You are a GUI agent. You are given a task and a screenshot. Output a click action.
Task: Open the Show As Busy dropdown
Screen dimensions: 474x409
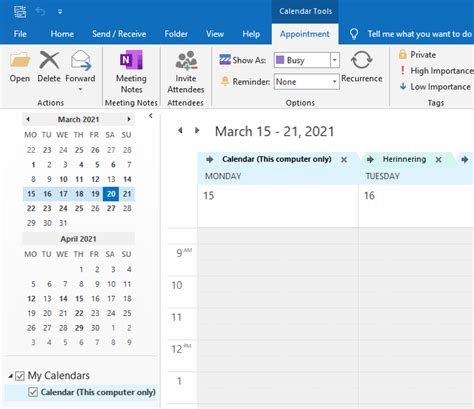coord(335,60)
